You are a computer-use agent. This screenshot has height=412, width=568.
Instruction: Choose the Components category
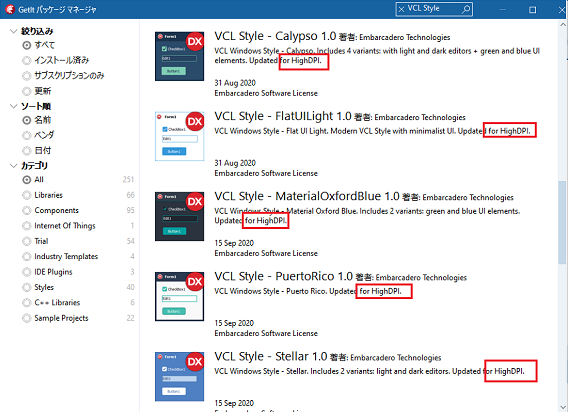coord(26,211)
